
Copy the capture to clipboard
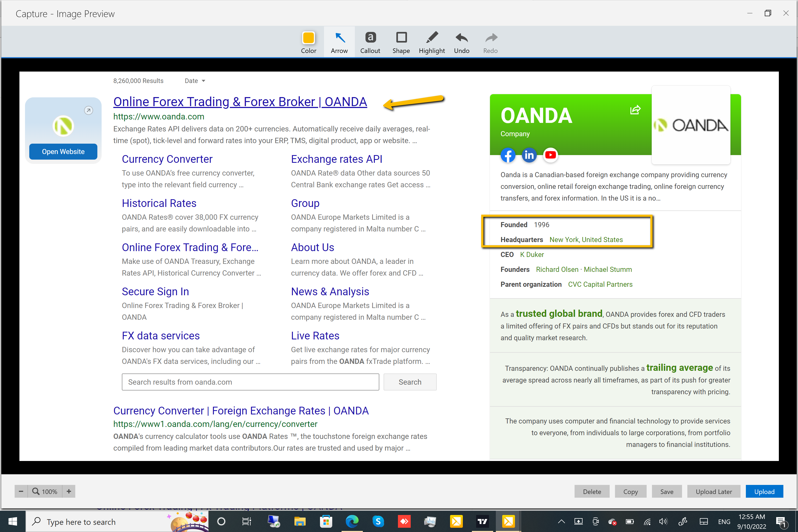pyautogui.click(x=630, y=491)
